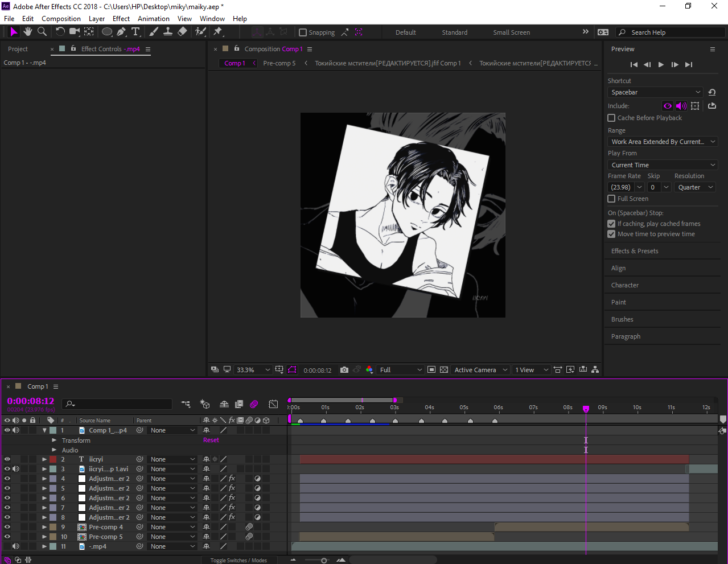
Task: Select the Rotation tool
Action: coord(60,32)
